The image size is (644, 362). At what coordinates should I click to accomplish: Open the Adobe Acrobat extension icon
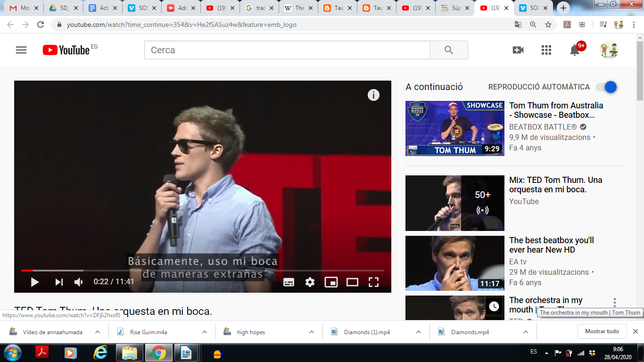pos(567,25)
